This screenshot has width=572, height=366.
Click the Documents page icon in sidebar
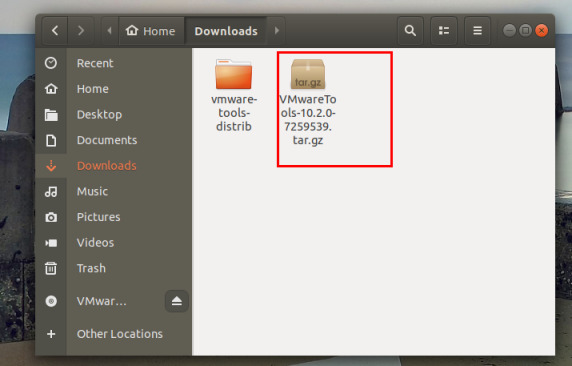pos(51,140)
